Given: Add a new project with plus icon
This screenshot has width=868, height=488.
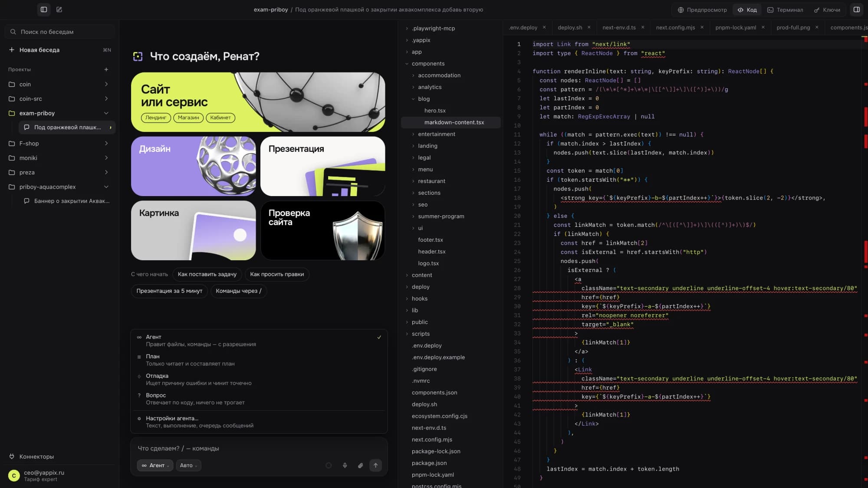Looking at the screenshot, I should coord(106,69).
